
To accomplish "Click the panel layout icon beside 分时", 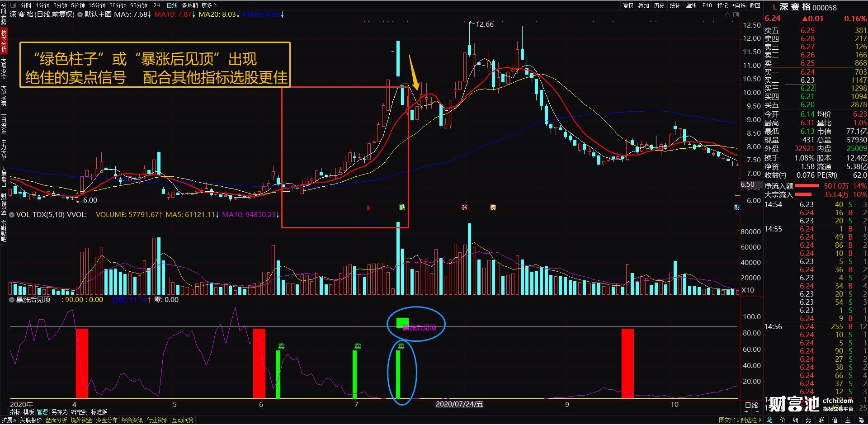I will [x=13, y=5].
